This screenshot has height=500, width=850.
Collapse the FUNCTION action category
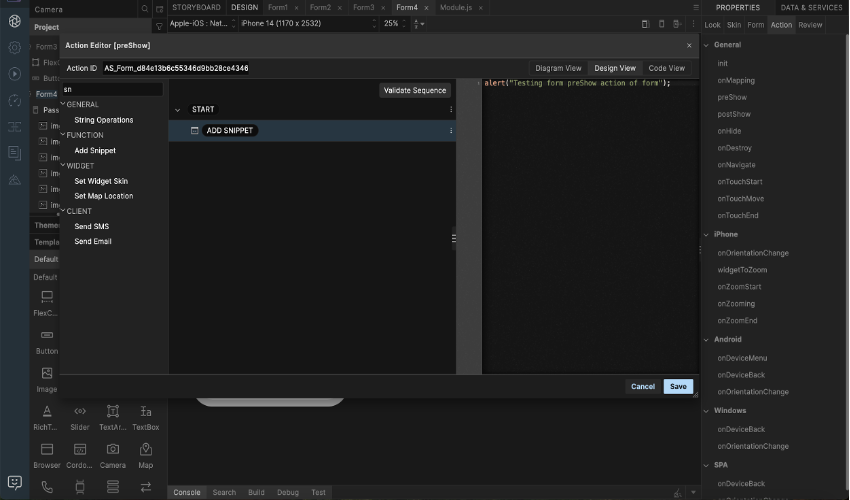(x=63, y=135)
